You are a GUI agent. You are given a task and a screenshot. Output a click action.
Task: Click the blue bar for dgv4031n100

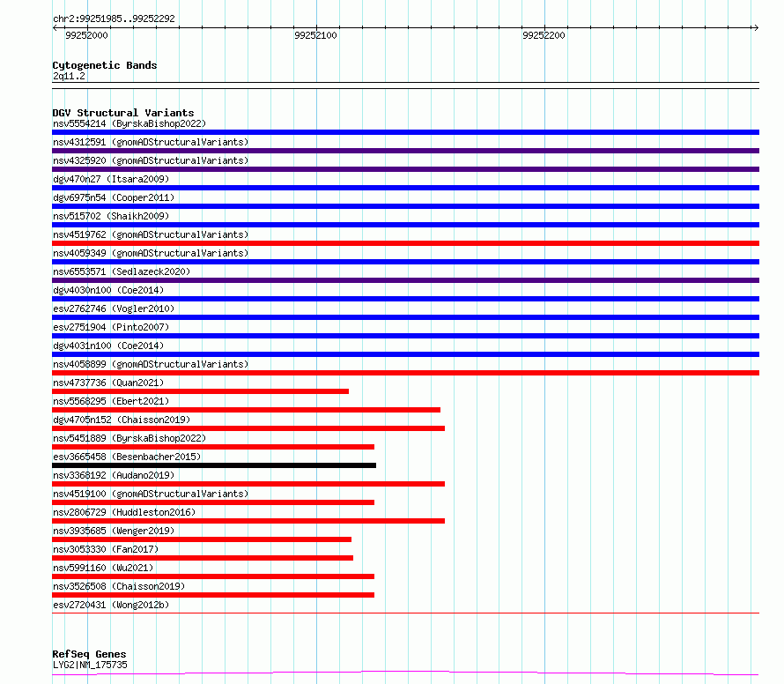(405, 354)
